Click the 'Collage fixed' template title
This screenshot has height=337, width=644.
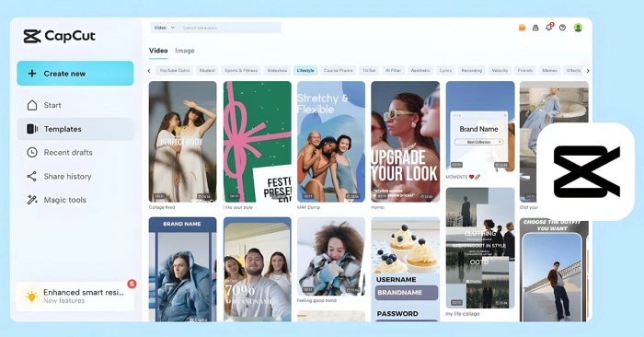[x=162, y=207]
